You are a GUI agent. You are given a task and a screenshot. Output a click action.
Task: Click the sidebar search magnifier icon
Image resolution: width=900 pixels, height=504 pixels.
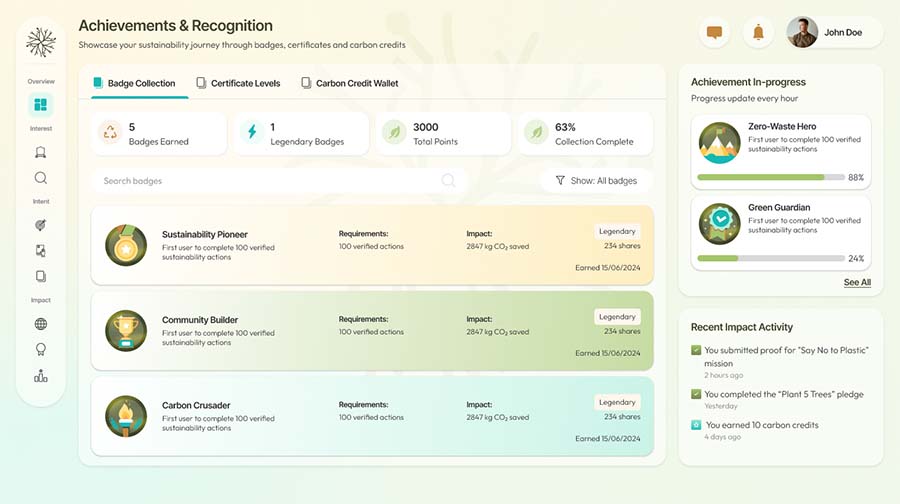pos(41,178)
